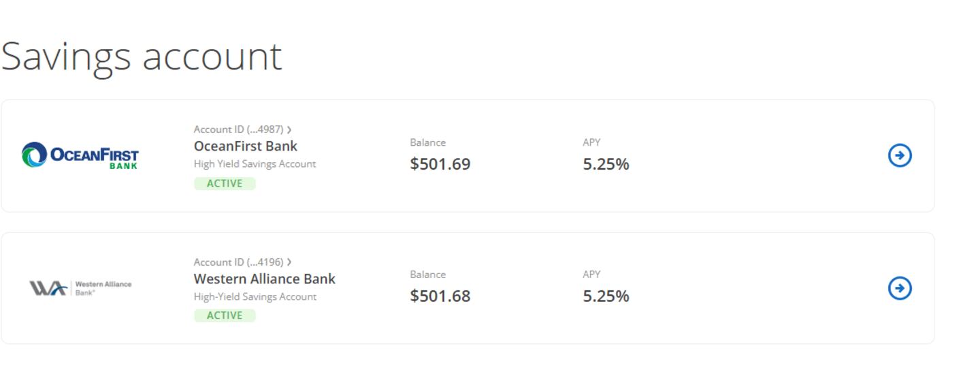Open Western Alliance account details arrow icon

coord(900,288)
